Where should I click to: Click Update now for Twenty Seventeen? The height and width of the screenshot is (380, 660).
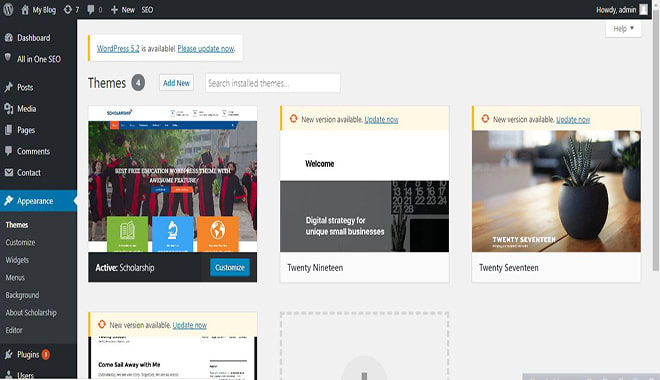(x=573, y=120)
